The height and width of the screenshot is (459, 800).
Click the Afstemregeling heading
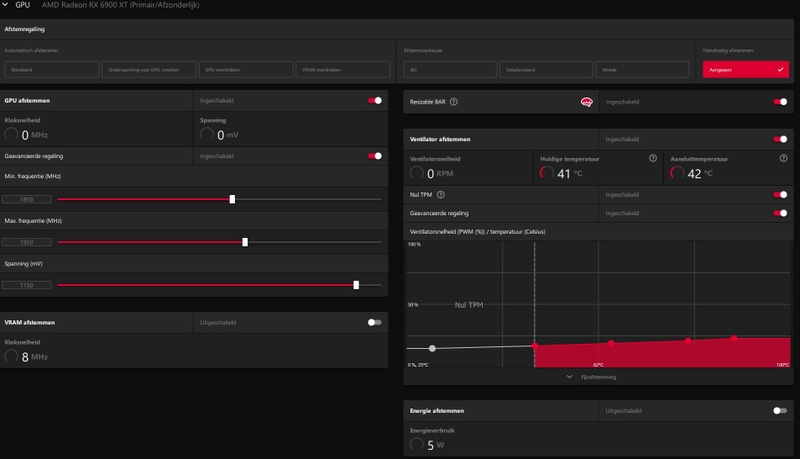tap(24, 29)
